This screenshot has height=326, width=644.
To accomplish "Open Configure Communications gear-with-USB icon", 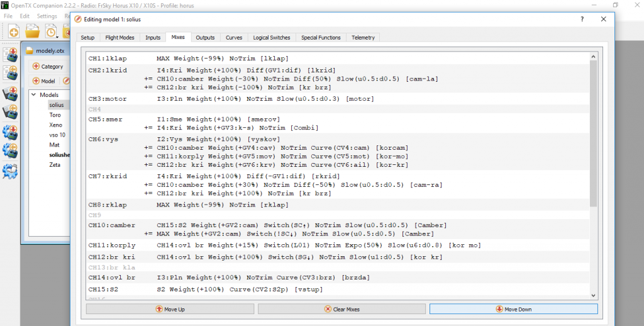I will click(10, 171).
